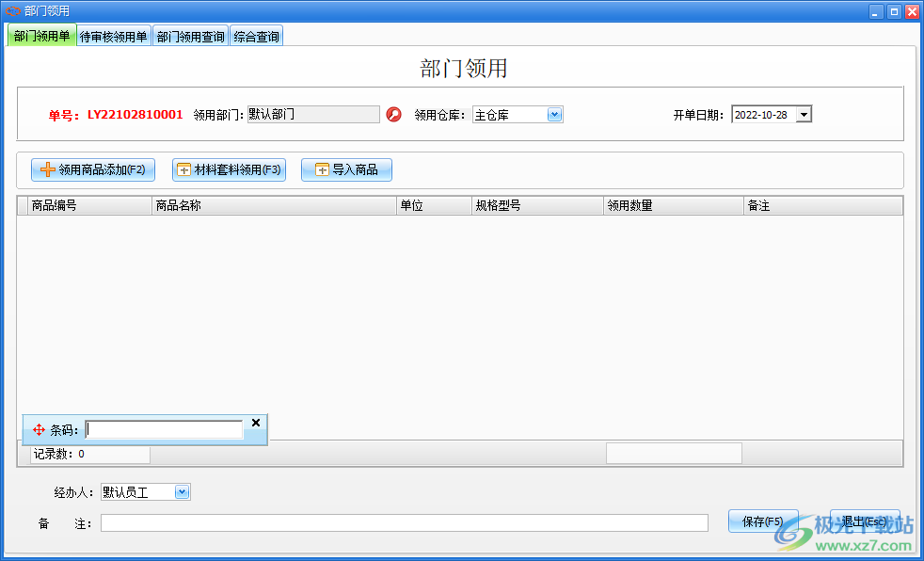Close the barcode input bar with the X

coord(255,423)
